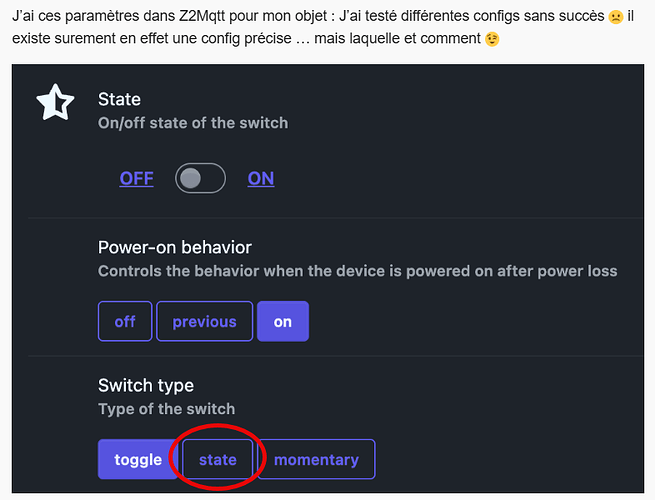655x500 pixels.
Task: Select 'off' for Power-on behavior
Action: 125,322
